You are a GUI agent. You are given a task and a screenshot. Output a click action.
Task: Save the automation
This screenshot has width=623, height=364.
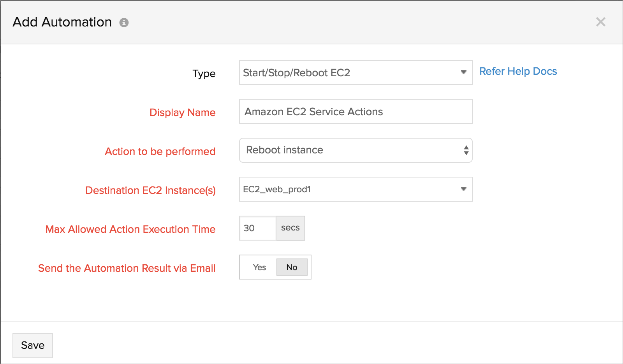[33, 345]
